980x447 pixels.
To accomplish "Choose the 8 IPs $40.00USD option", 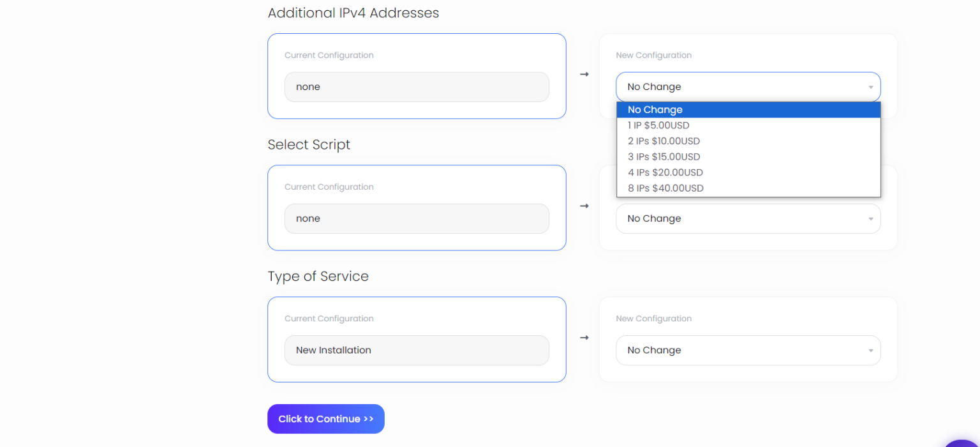I will (665, 188).
